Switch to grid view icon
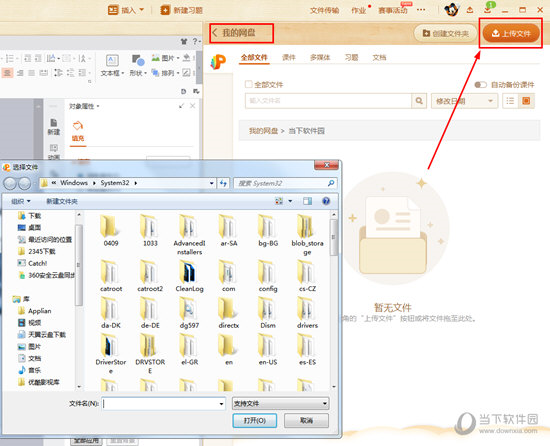 [526, 101]
